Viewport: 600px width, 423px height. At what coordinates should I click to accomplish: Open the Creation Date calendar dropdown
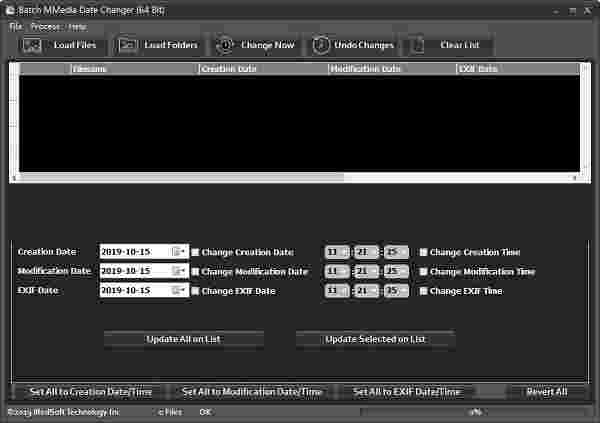pos(178,252)
